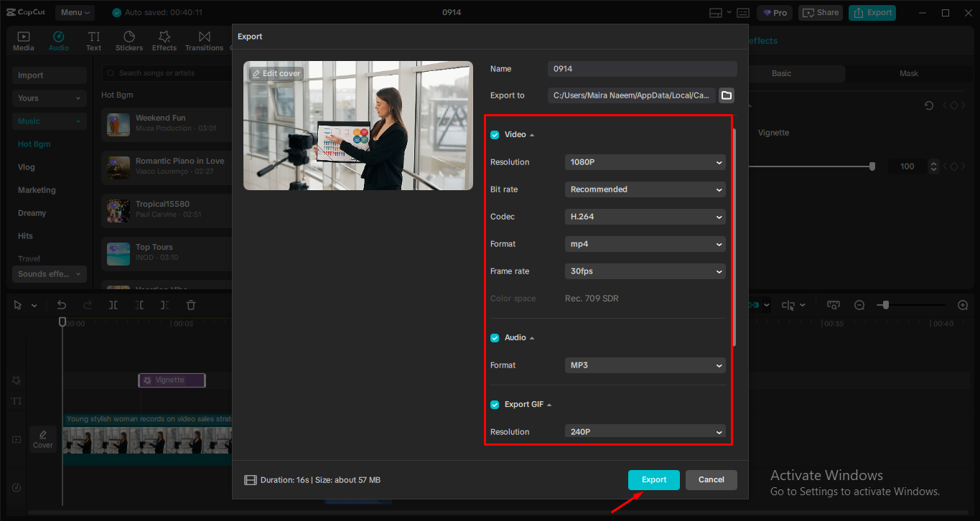Click the Vignette intensity slider handle
This screenshot has width=980, height=521.
point(872,166)
